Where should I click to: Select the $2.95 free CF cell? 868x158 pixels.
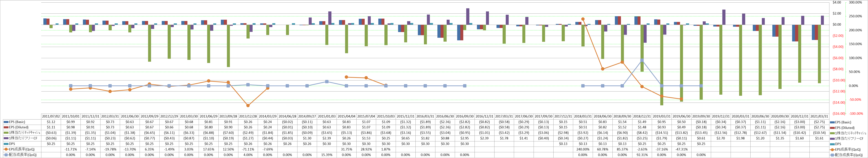coord(464,138)
